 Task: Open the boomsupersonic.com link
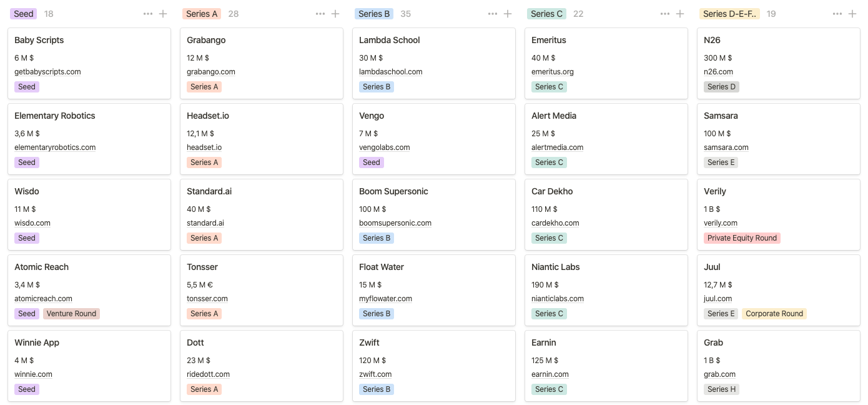point(395,223)
